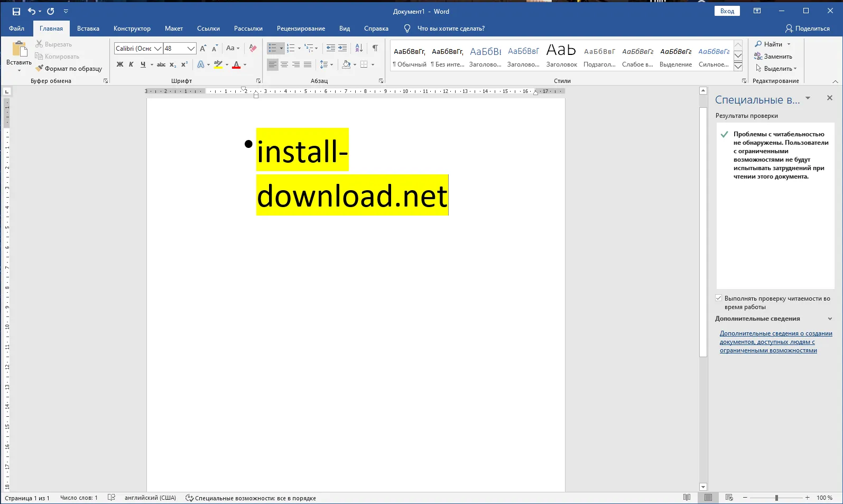The width and height of the screenshot is (843, 504).
Task: Click the Вход sign-in button
Action: click(x=727, y=11)
